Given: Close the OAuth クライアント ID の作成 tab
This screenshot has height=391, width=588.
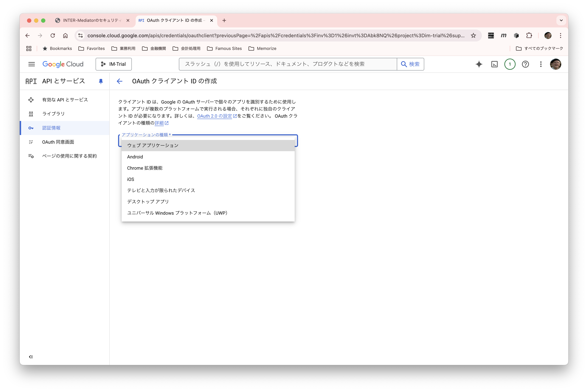Looking at the screenshot, I should tap(211, 20).
